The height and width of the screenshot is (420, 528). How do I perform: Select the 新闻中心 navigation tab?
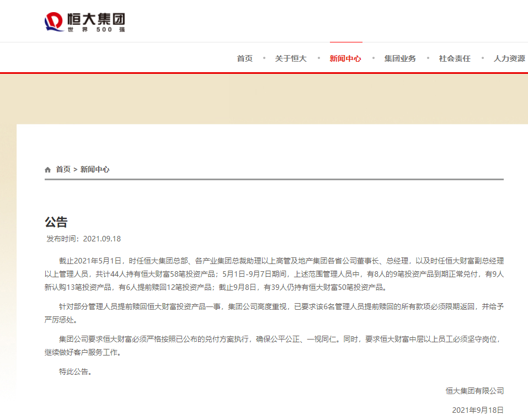point(345,58)
